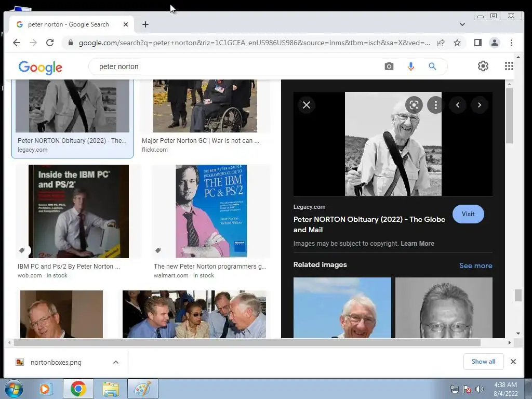Reload the current page
Screen dimensions: 532x399
coord(50,43)
